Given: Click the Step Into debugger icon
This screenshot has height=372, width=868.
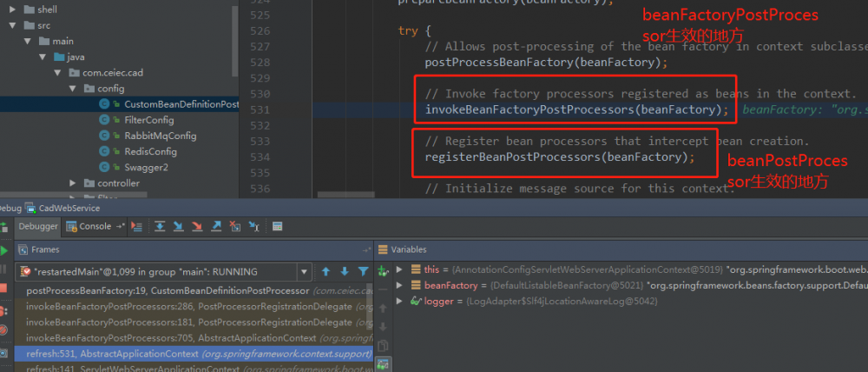Looking at the screenshot, I should [x=178, y=226].
